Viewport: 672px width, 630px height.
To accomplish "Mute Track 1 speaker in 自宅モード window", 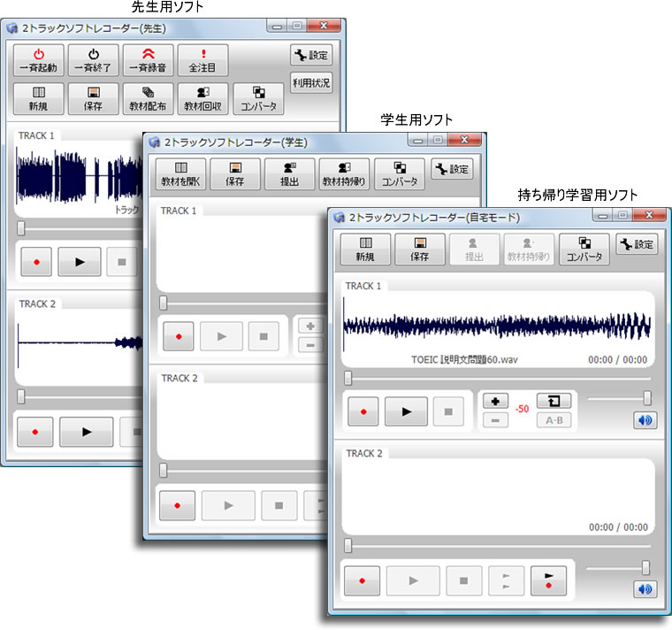I will (645, 419).
